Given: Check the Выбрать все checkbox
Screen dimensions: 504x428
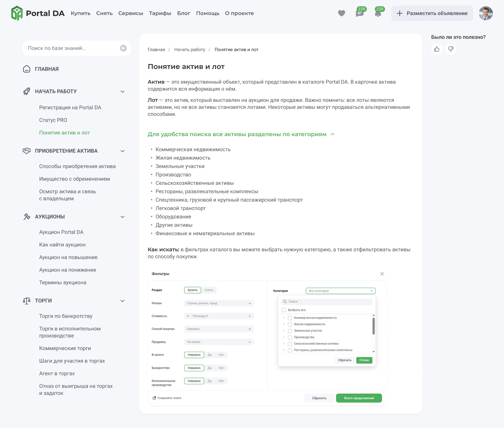Looking at the screenshot, I should pyautogui.click(x=284, y=310).
